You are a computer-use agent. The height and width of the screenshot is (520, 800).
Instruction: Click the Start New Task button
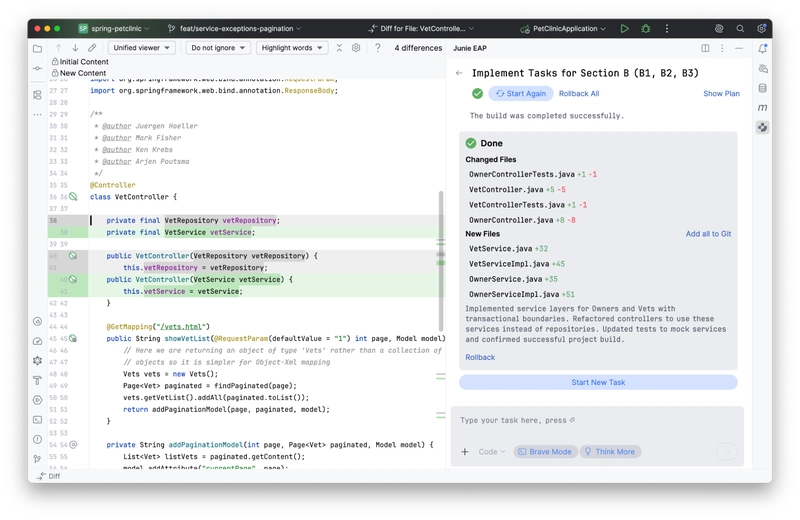tap(598, 382)
